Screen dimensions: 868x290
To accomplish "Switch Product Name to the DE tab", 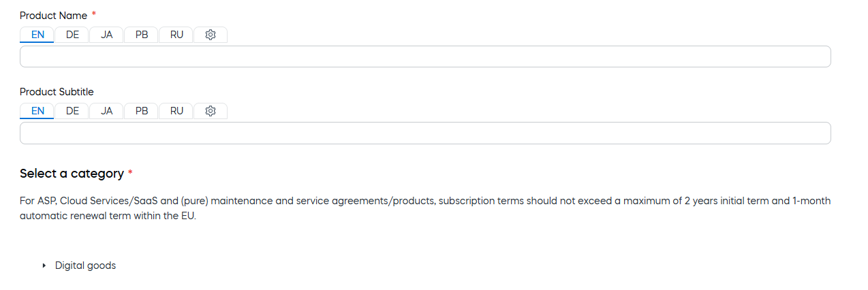I will point(72,35).
